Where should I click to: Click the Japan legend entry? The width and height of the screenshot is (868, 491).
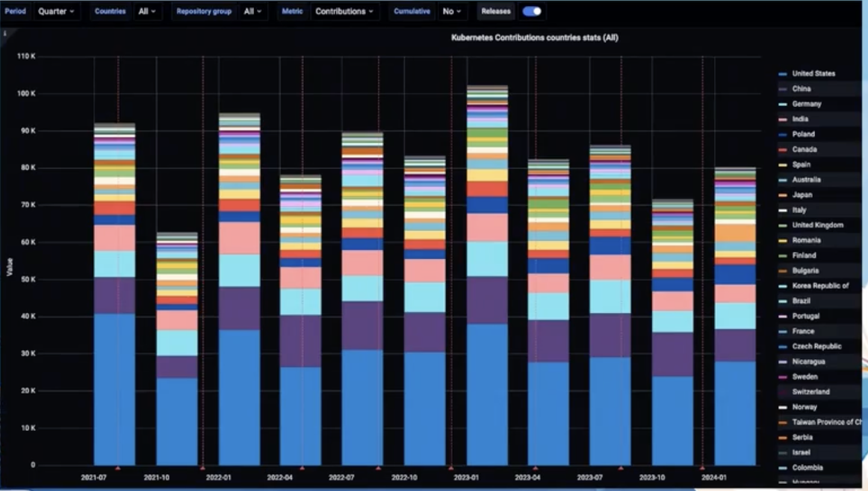[x=802, y=195]
